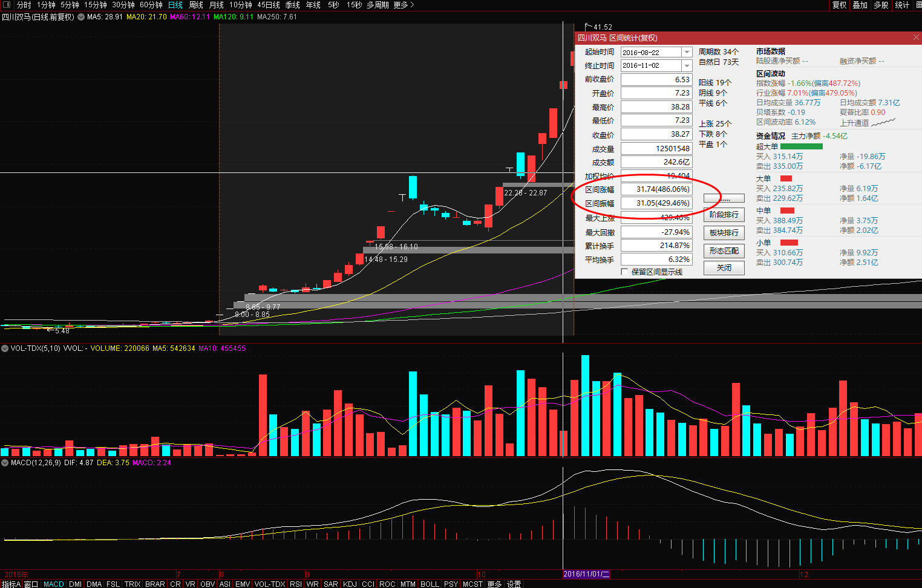Screen dimensions: 922x588
Task: Switch to the 15分钟 timeframe tab
Action: (96, 5)
